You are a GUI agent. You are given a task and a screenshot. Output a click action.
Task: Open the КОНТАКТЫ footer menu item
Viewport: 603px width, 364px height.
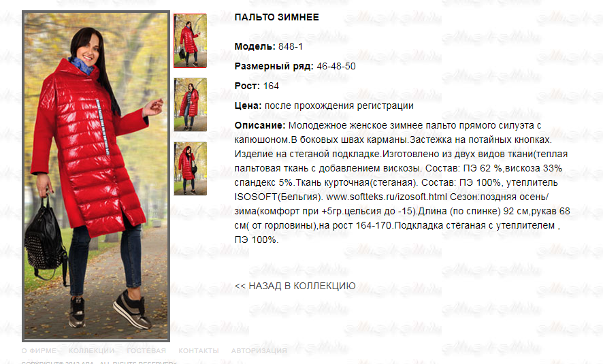tap(199, 350)
